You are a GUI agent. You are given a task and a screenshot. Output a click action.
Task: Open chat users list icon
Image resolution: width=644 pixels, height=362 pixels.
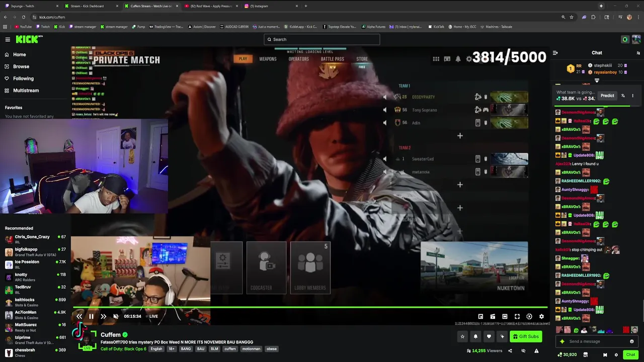click(x=638, y=53)
